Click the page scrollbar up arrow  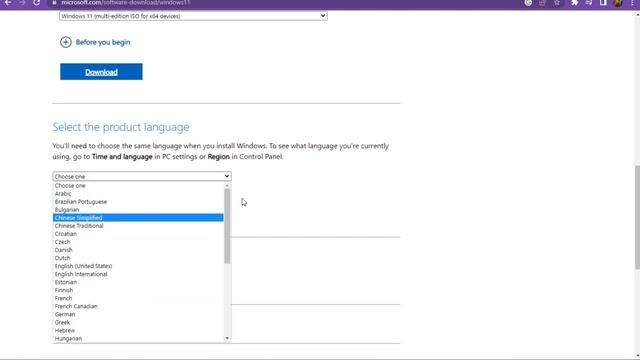637,15
